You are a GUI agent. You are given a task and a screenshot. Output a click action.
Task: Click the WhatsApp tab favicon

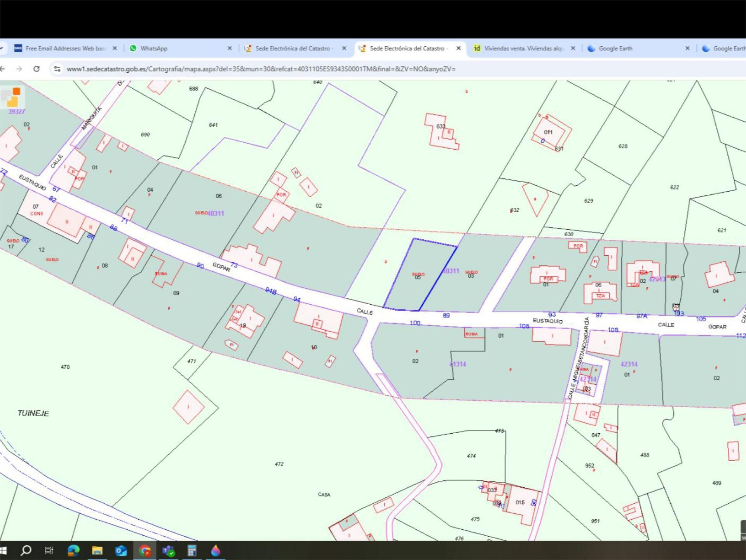point(133,48)
